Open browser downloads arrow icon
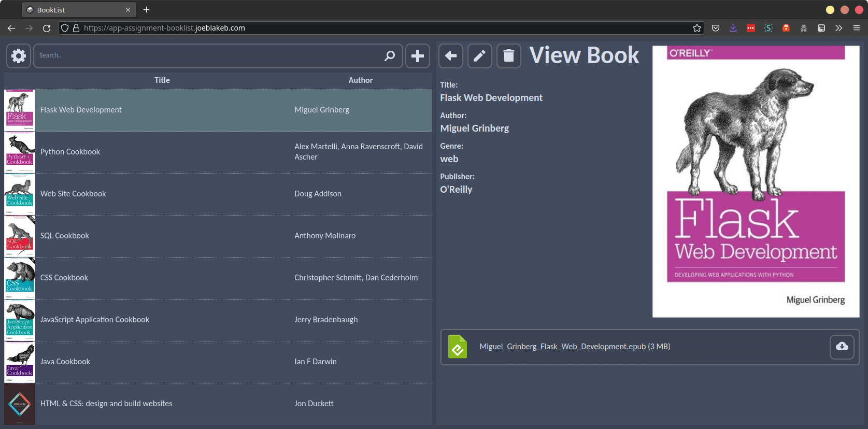Viewport: 868px width, 429px height. click(733, 28)
